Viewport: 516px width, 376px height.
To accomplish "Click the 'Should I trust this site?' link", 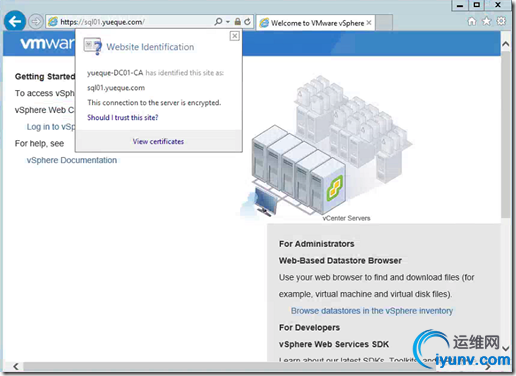I will (x=123, y=117).
